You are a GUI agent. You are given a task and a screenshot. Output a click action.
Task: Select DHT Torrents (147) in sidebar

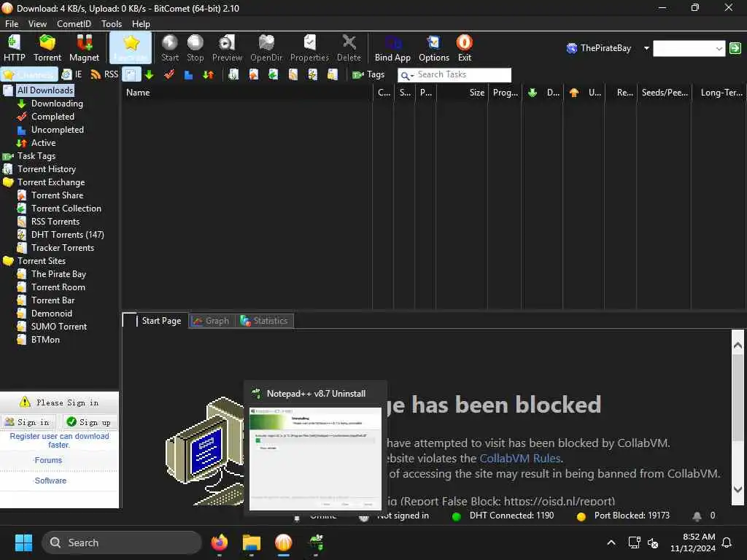click(x=67, y=235)
